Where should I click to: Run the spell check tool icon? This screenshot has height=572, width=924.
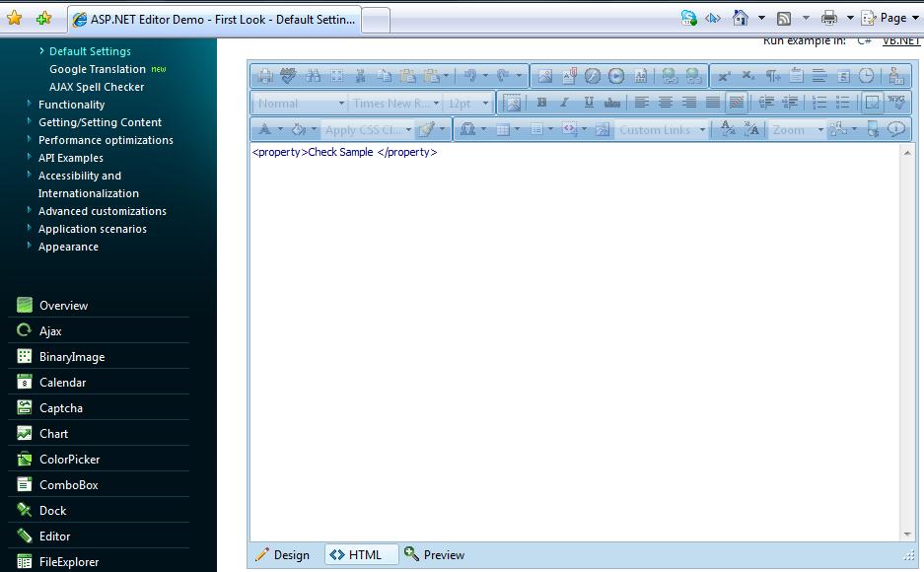point(288,76)
